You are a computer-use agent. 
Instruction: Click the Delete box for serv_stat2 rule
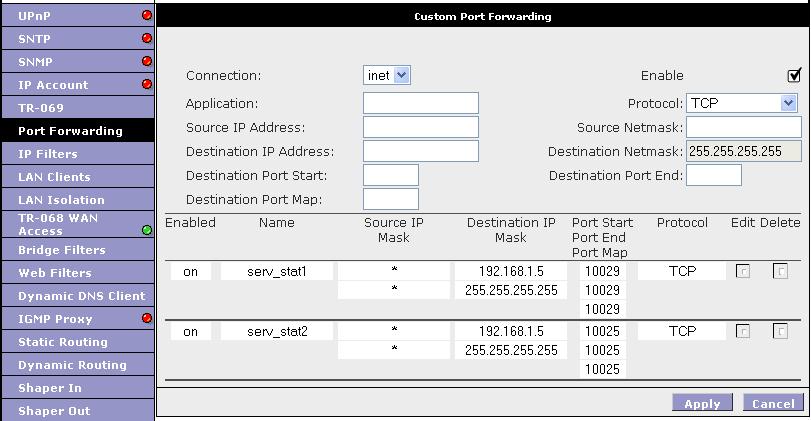coord(780,331)
